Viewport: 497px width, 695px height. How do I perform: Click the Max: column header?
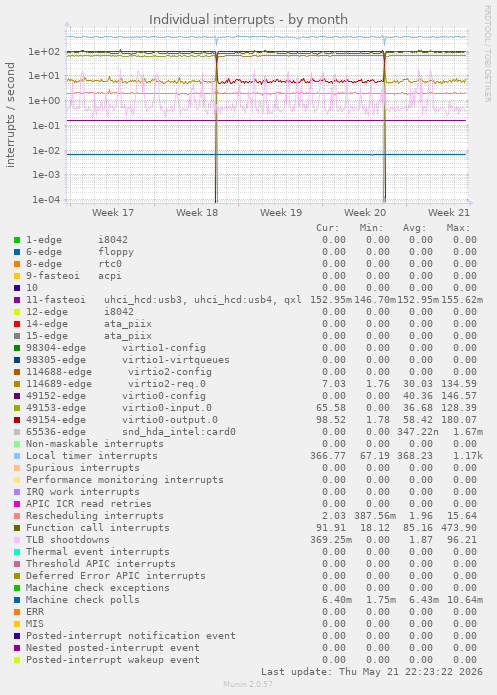[458, 228]
